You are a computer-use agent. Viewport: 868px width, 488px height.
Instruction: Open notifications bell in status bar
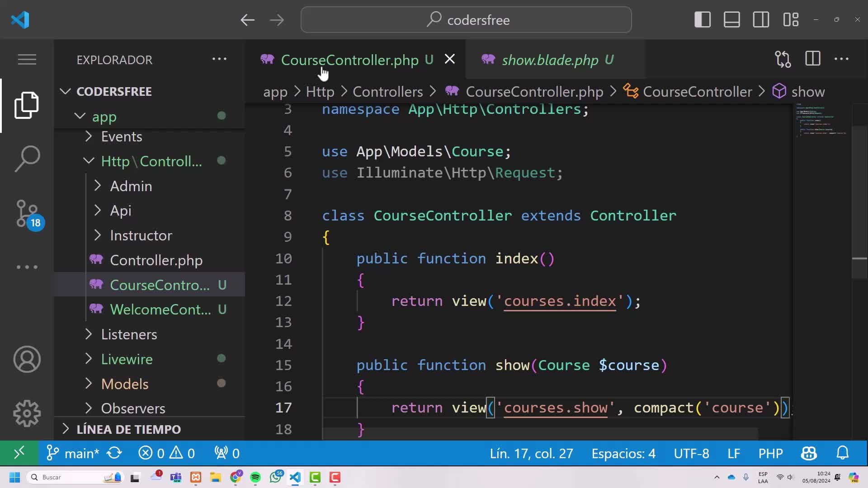(x=842, y=453)
